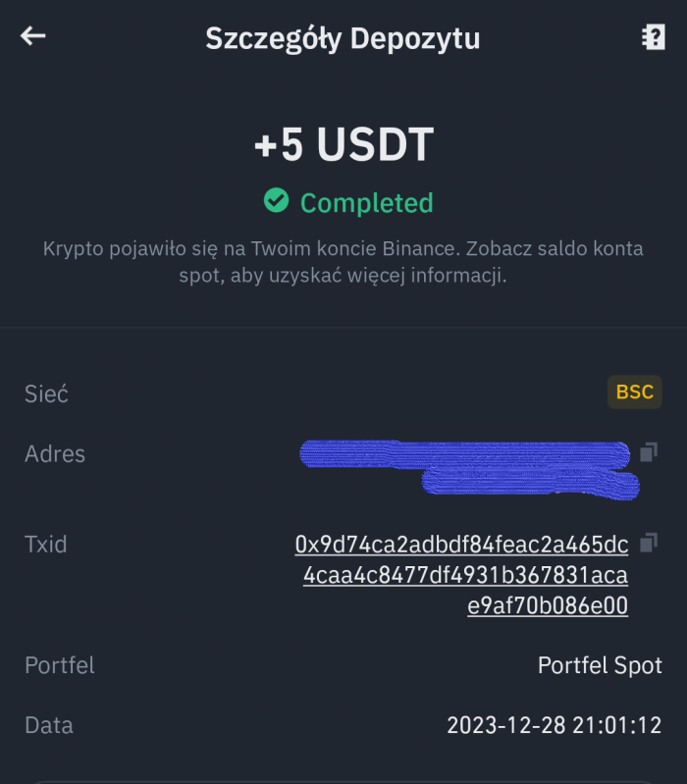Open the Txid transaction hash link

(462, 575)
